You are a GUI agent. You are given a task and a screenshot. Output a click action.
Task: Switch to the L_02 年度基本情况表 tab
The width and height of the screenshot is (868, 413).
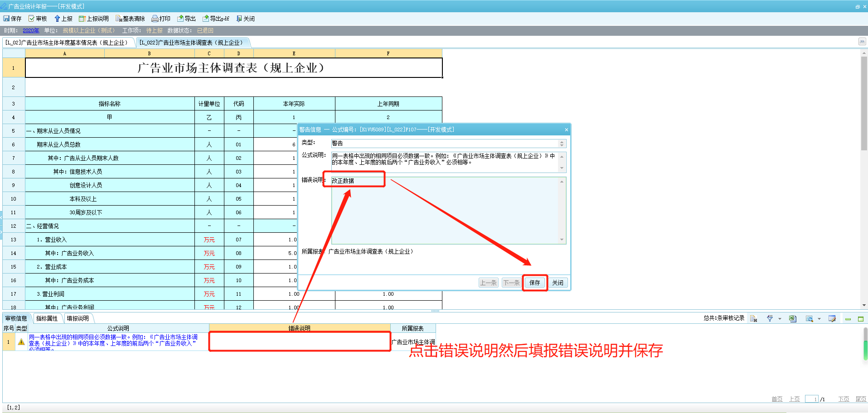coord(68,43)
